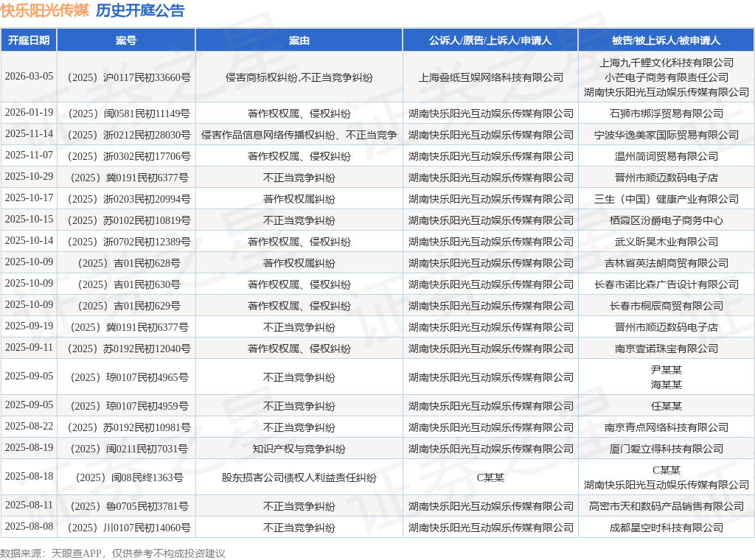Click plaintiff 上海叠纸互娱网络科技有限公司
Image resolution: width=755 pixels, height=560 pixels.
tap(490, 77)
